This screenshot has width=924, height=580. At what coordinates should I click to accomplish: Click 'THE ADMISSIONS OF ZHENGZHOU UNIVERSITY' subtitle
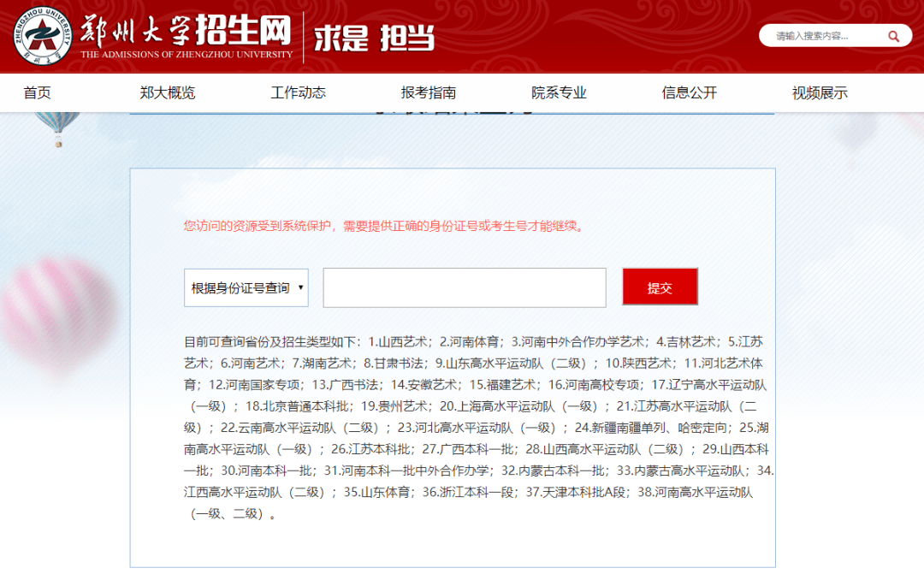(x=187, y=54)
